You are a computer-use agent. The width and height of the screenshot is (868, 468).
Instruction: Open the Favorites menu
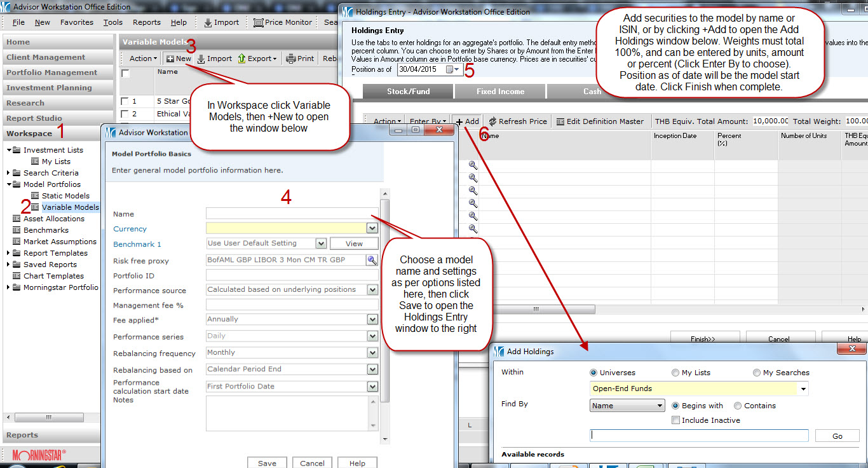[76, 22]
